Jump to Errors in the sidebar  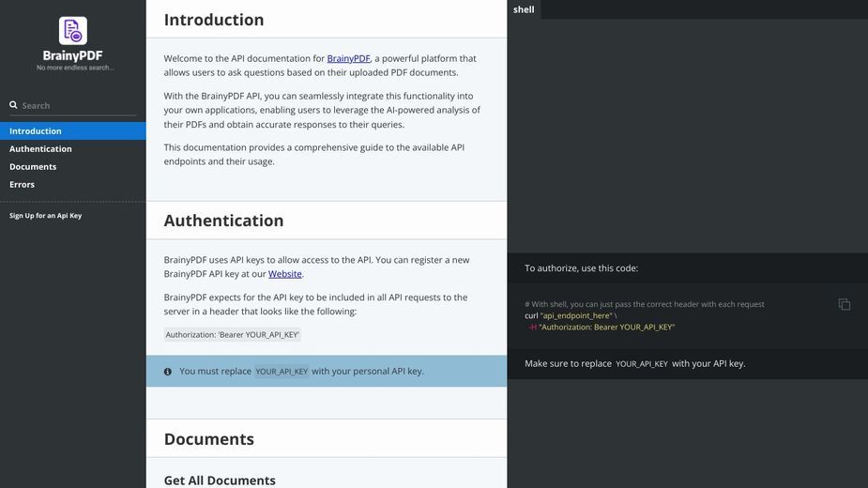[x=73, y=184]
